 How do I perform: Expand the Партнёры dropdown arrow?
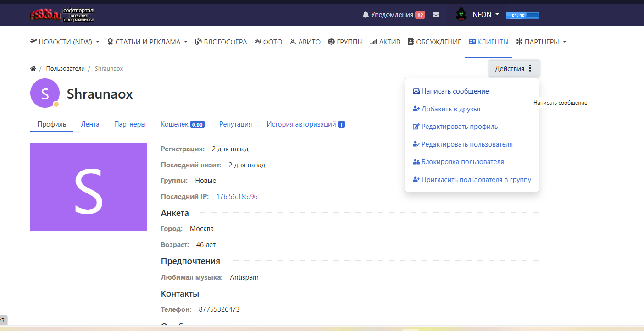[x=564, y=42]
